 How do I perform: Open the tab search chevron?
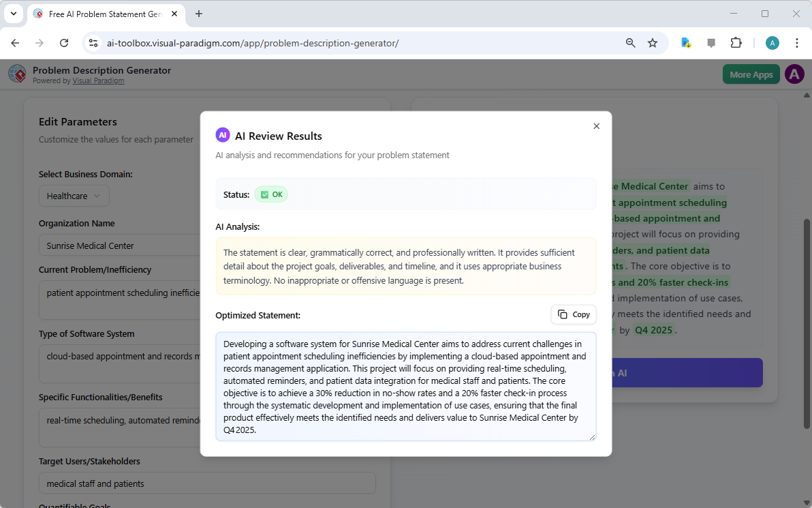click(14, 14)
